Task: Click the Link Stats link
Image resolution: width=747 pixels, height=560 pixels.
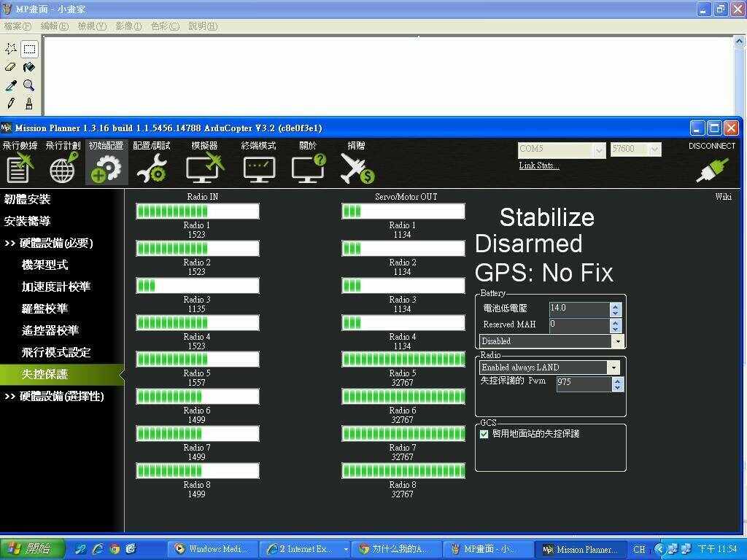Action: click(x=539, y=166)
